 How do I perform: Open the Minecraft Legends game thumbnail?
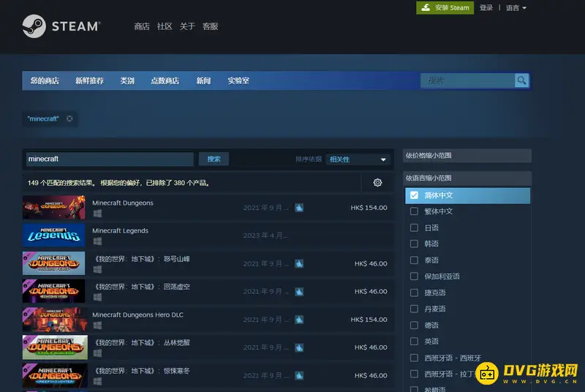53,235
